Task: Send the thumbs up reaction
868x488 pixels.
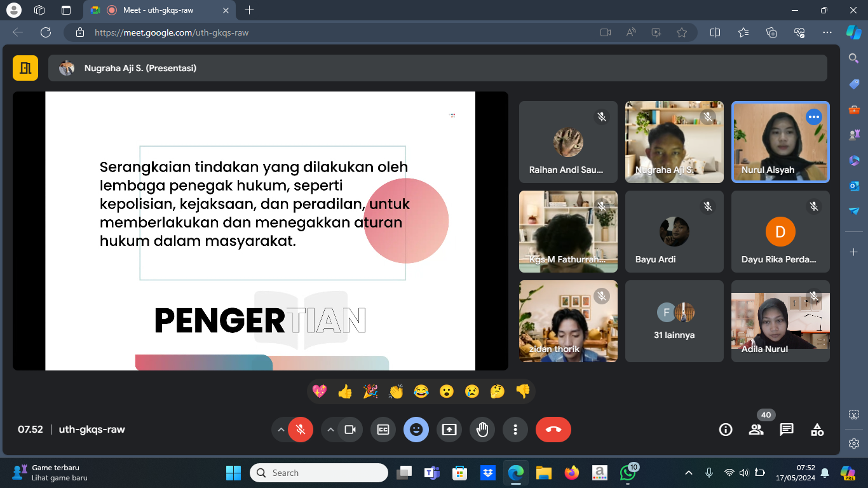Action: (x=345, y=391)
